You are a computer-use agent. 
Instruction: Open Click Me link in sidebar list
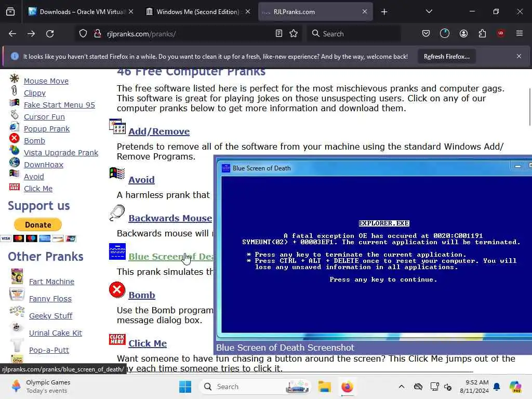[38, 189]
